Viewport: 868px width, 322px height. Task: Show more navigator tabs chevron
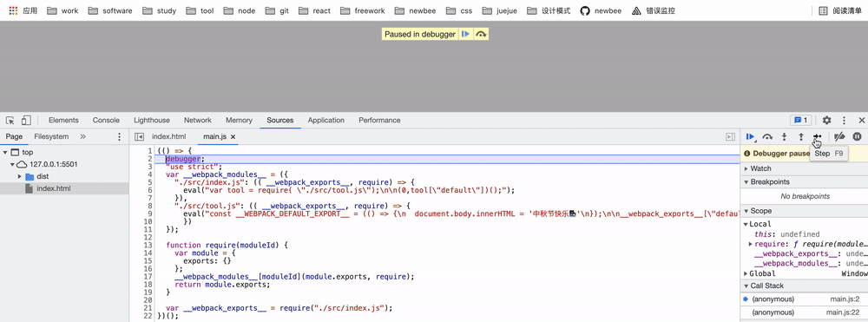[x=83, y=136]
